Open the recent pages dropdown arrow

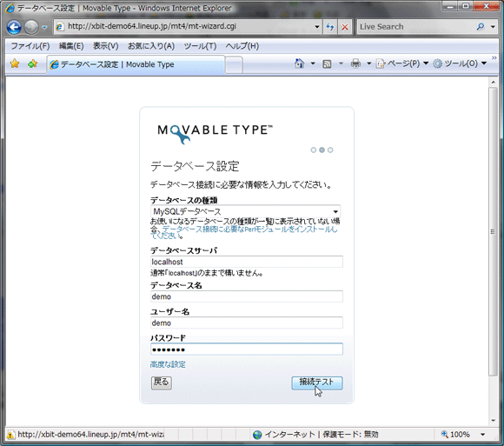[x=44, y=27]
